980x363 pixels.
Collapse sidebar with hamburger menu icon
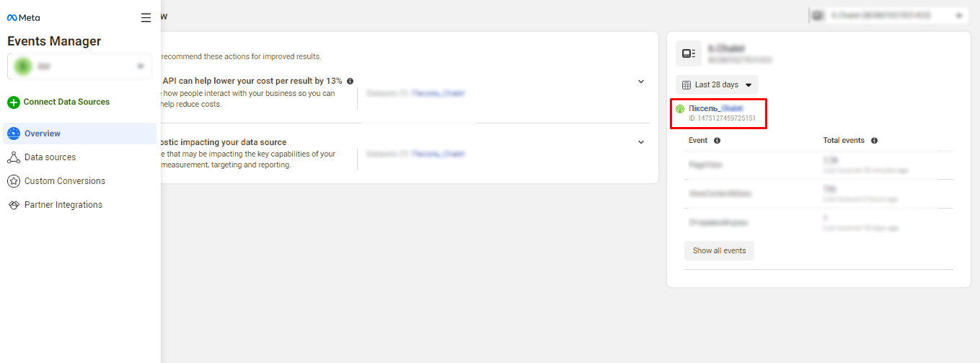146,18
